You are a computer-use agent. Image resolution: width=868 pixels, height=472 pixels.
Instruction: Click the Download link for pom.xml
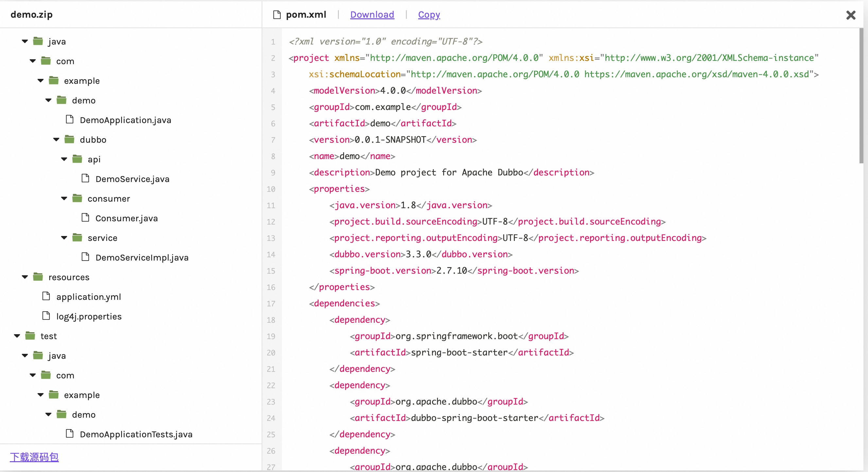click(x=372, y=14)
